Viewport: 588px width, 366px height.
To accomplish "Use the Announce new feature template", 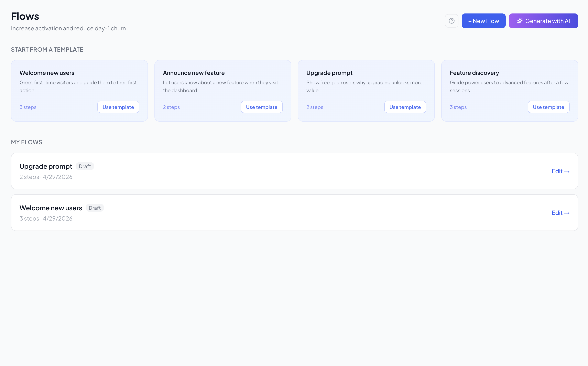I will click(x=261, y=107).
